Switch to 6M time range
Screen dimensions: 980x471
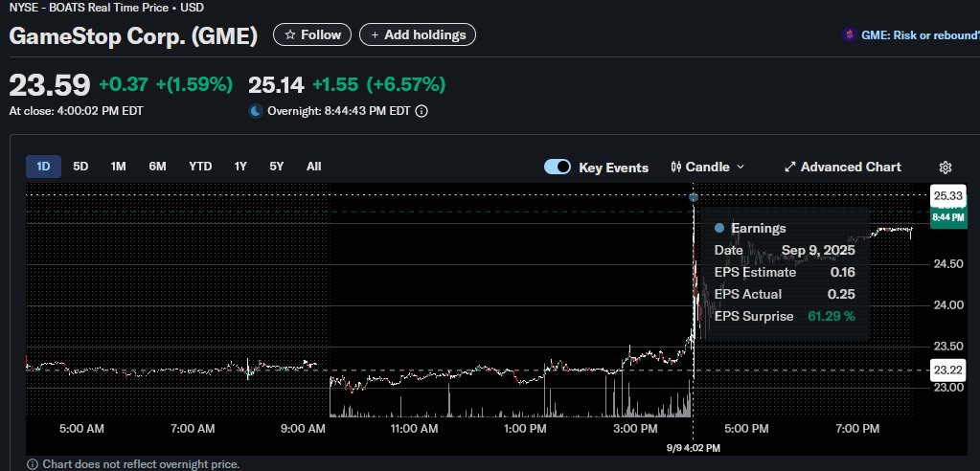157,167
